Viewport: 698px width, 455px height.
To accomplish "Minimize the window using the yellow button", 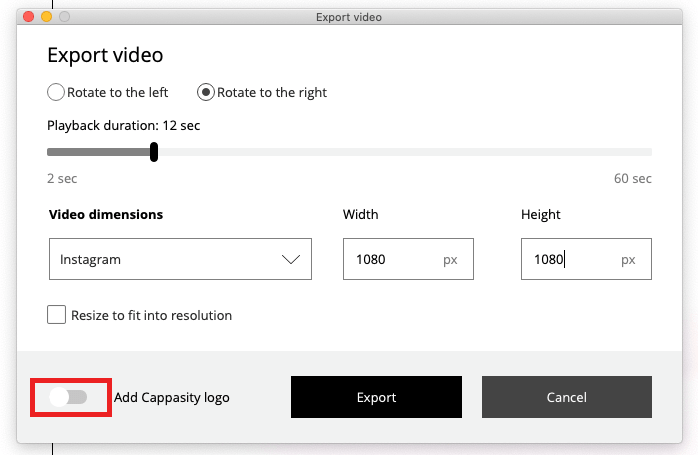I will click(x=46, y=16).
